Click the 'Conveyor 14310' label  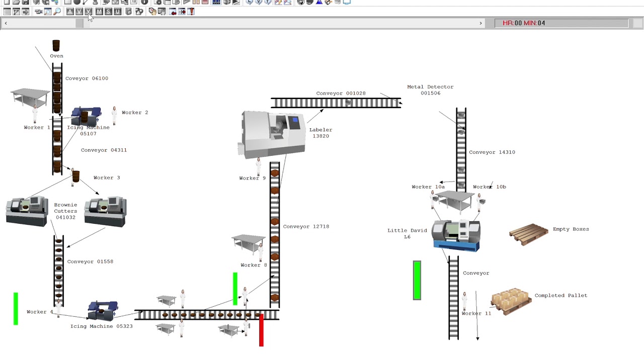pos(492,152)
